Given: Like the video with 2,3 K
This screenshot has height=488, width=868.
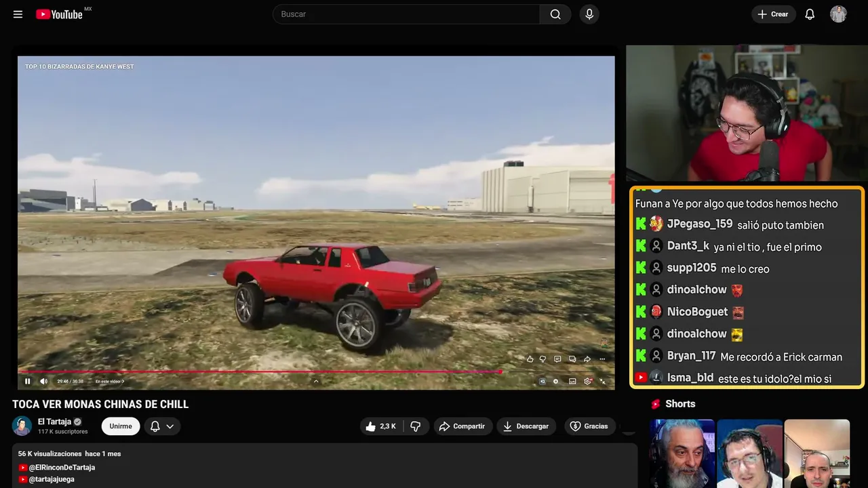Looking at the screenshot, I should pyautogui.click(x=381, y=426).
